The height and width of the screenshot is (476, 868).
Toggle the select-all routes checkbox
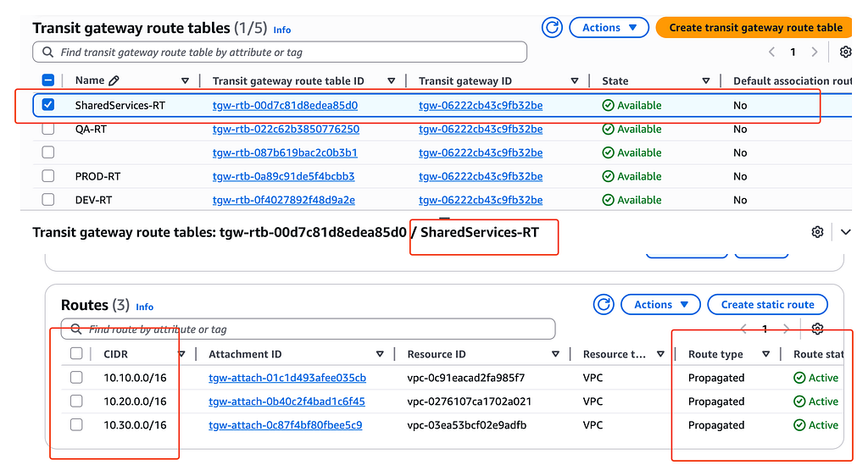tap(76, 354)
